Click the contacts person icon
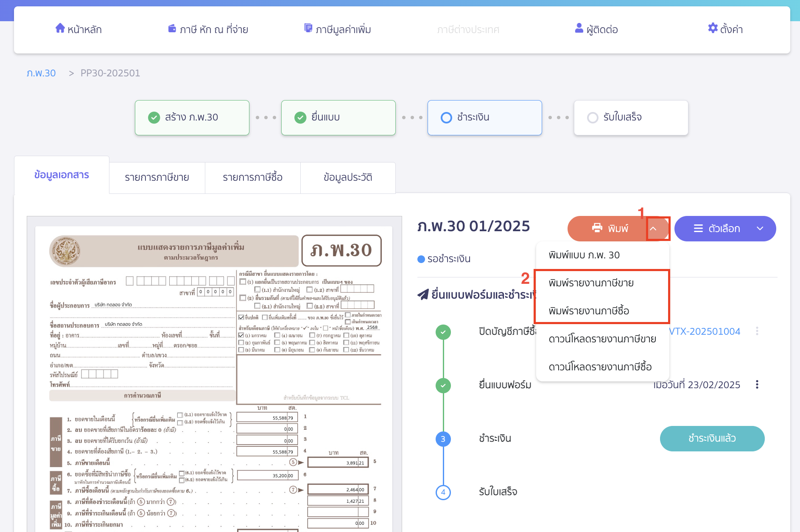This screenshot has height=532, width=800. click(x=579, y=28)
